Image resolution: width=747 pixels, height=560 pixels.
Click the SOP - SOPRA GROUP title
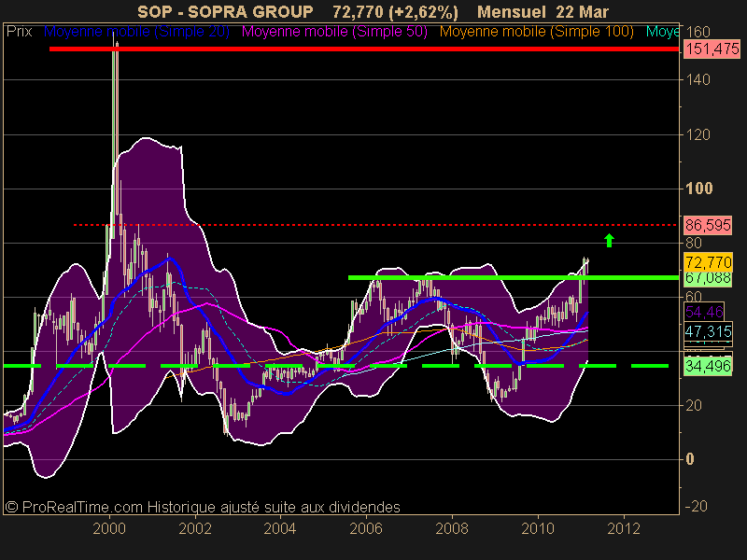tap(225, 12)
